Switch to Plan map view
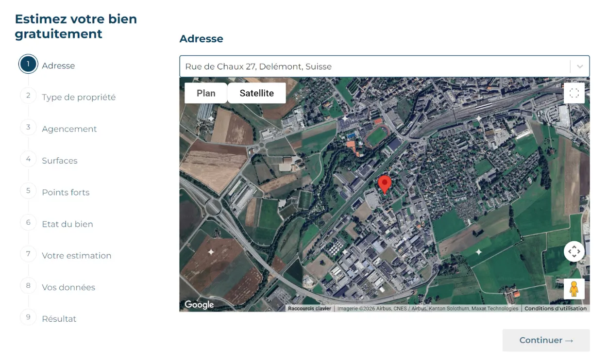Screen dimensions: 607x364 point(205,93)
